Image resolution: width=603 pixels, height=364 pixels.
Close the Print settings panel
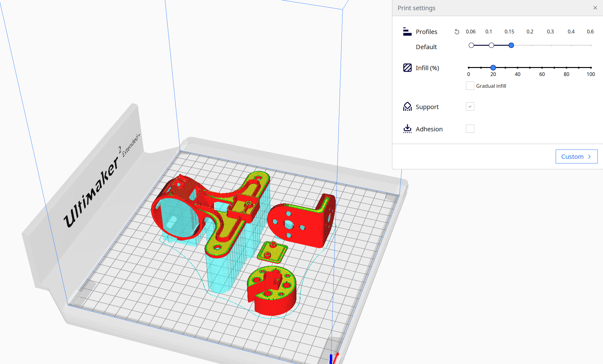(x=595, y=8)
